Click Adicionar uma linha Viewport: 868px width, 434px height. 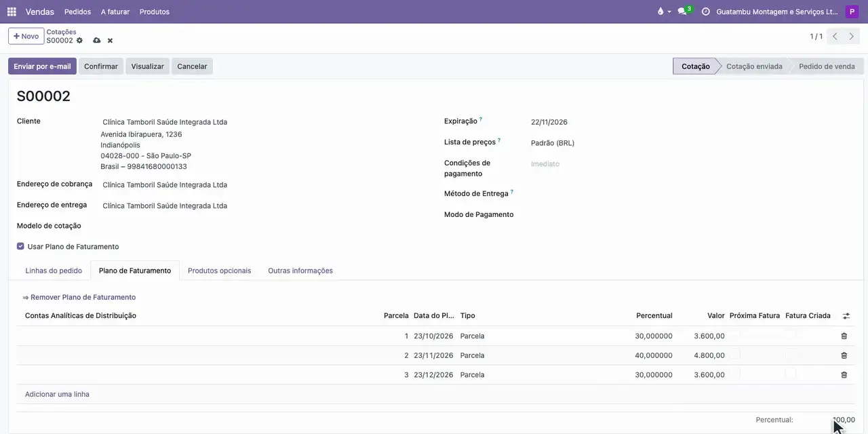click(57, 395)
